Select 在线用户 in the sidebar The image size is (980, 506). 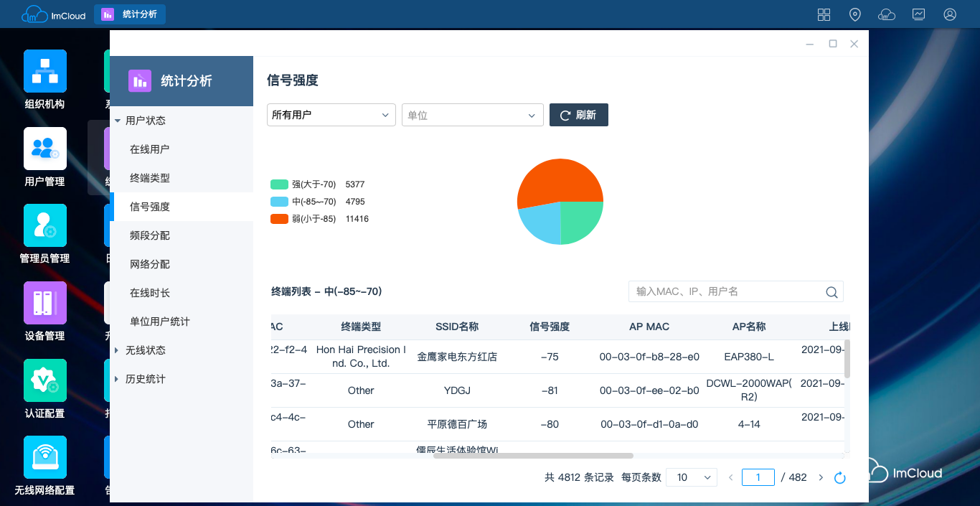(150, 149)
